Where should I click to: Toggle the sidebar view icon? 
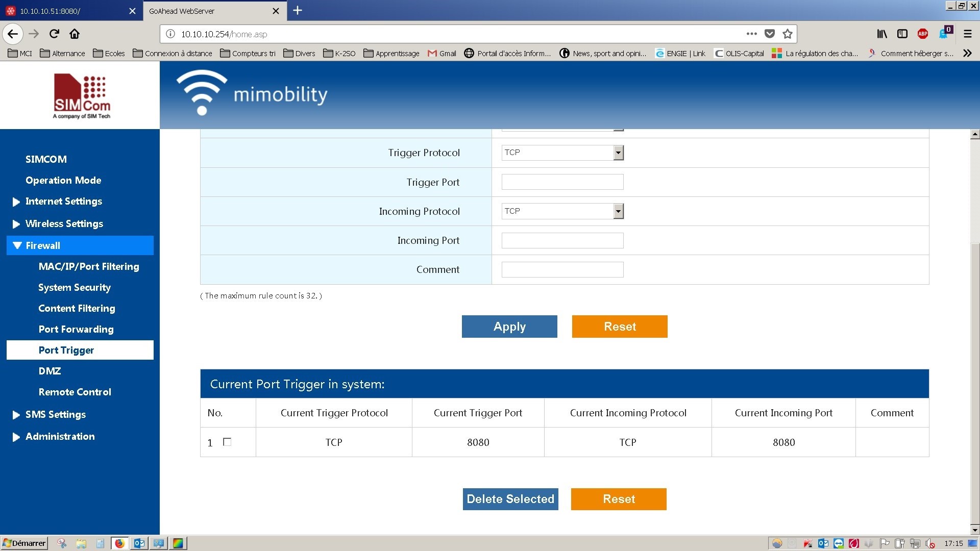[x=902, y=34]
